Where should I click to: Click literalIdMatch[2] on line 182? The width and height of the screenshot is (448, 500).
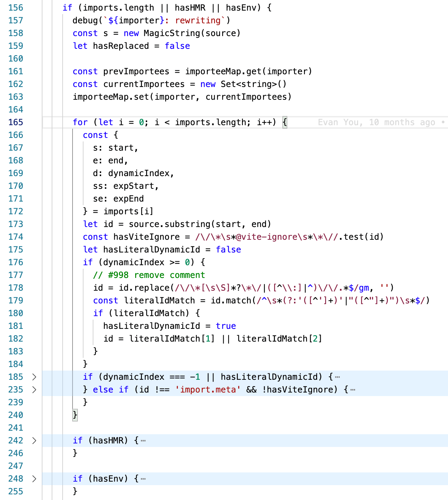[x=279, y=339]
